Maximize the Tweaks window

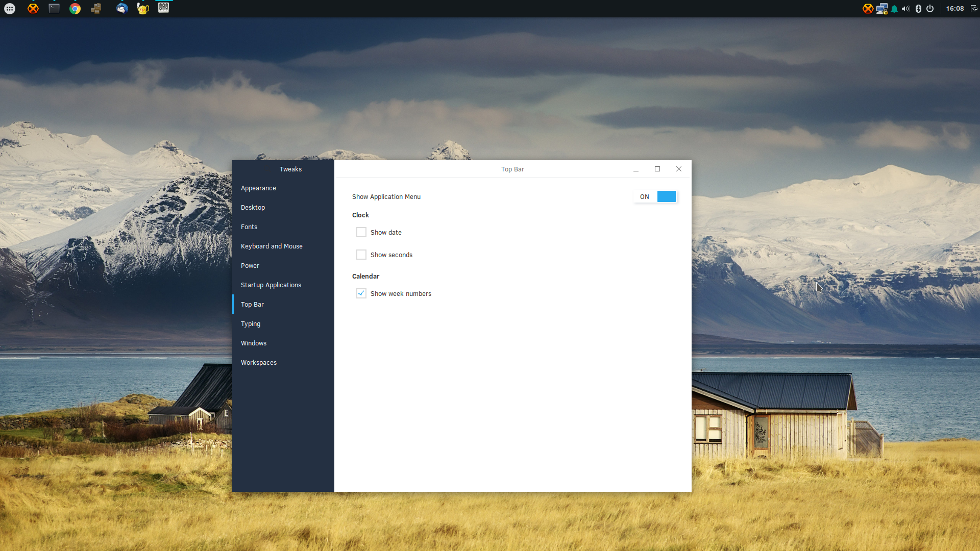click(x=657, y=169)
